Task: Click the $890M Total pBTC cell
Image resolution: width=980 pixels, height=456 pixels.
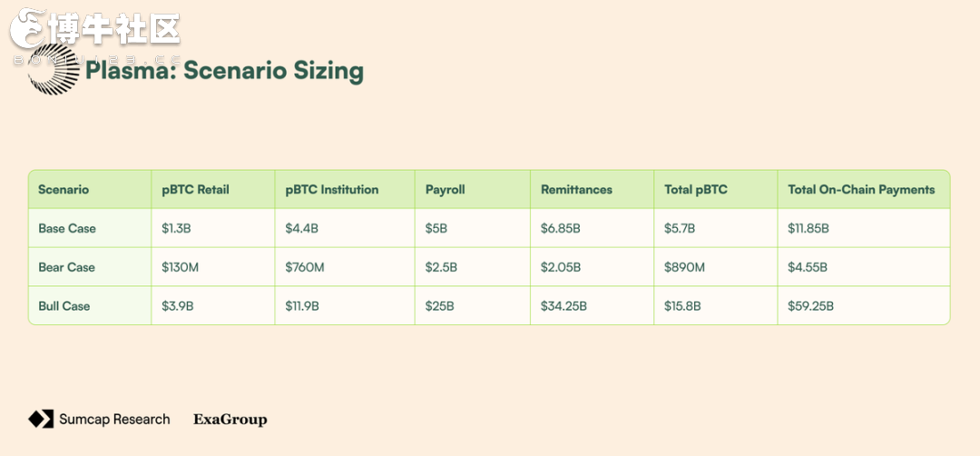Action: (684, 267)
